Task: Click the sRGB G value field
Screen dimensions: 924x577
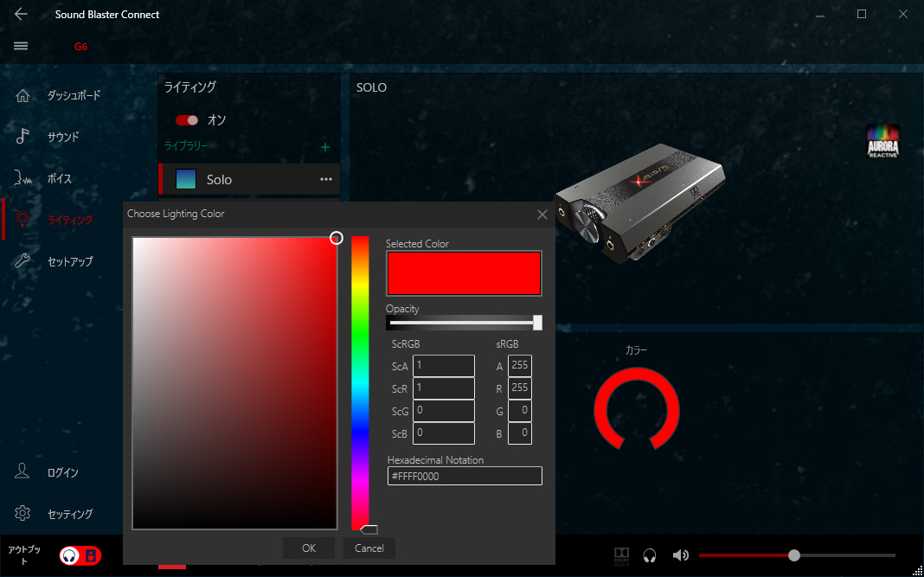Action: click(520, 411)
